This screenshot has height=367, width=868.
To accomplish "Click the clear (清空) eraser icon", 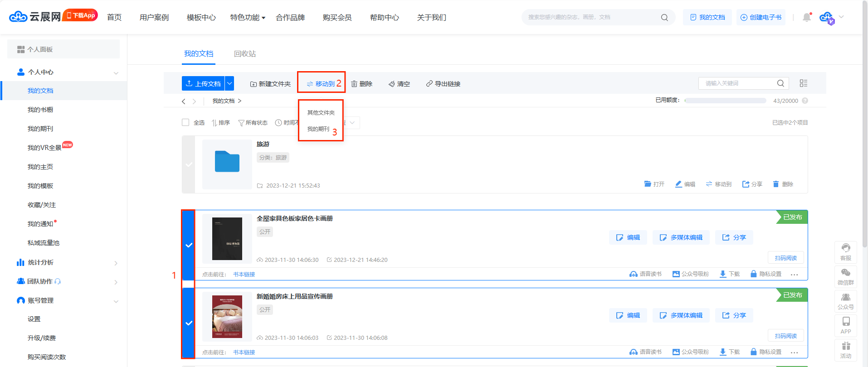I will click(392, 84).
